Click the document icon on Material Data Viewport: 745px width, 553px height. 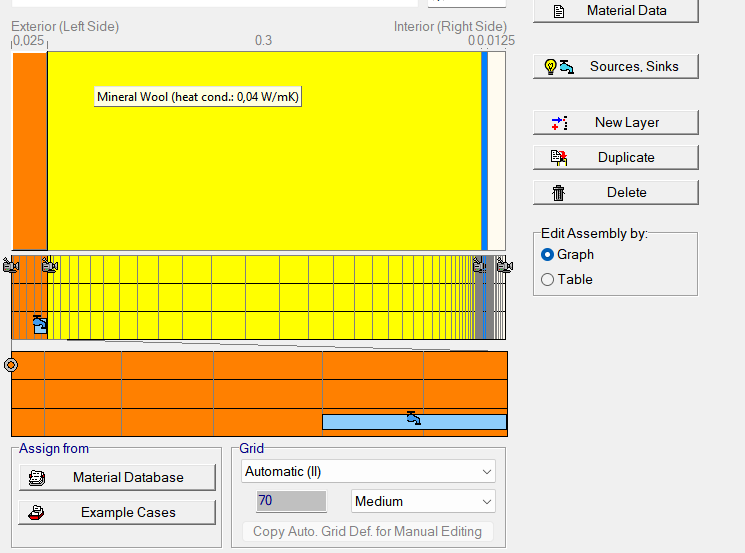559,11
